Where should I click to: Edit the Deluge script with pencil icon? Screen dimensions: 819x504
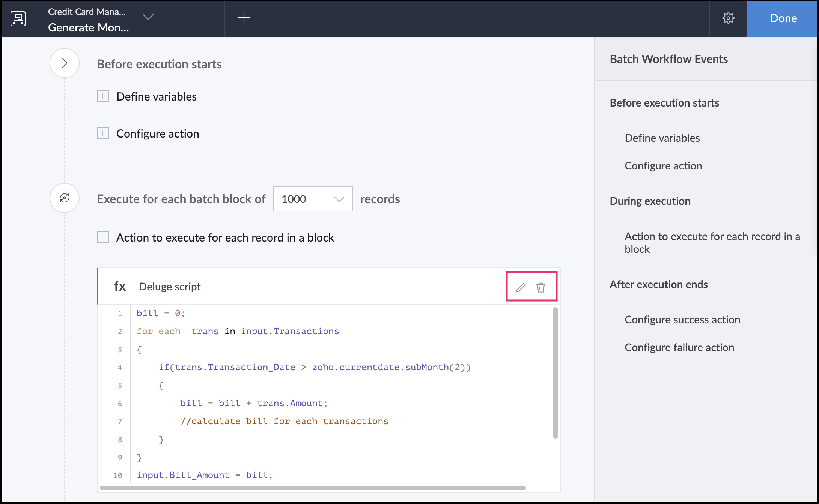[x=521, y=287]
